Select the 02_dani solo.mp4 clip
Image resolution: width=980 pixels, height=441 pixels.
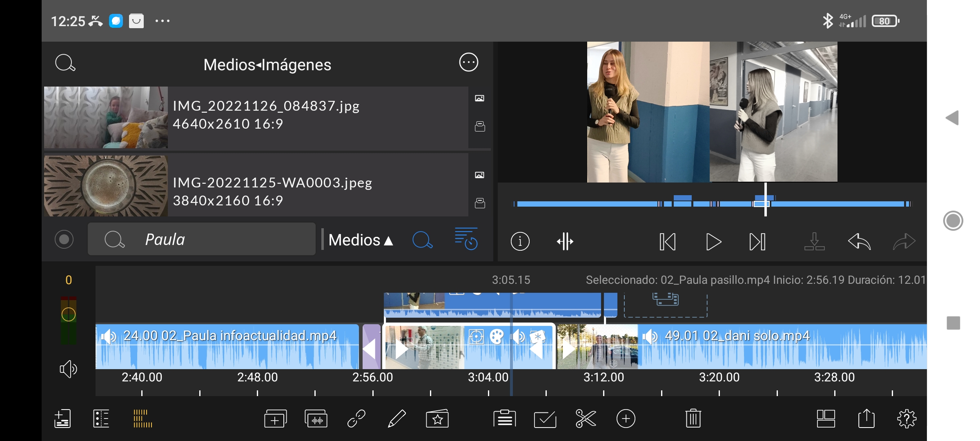point(742,346)
